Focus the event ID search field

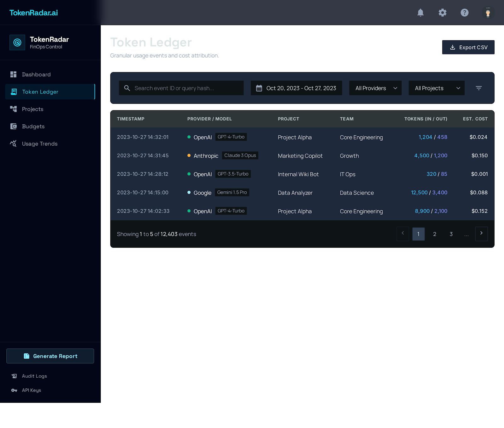pyautogui.click(x=181, y=88)
